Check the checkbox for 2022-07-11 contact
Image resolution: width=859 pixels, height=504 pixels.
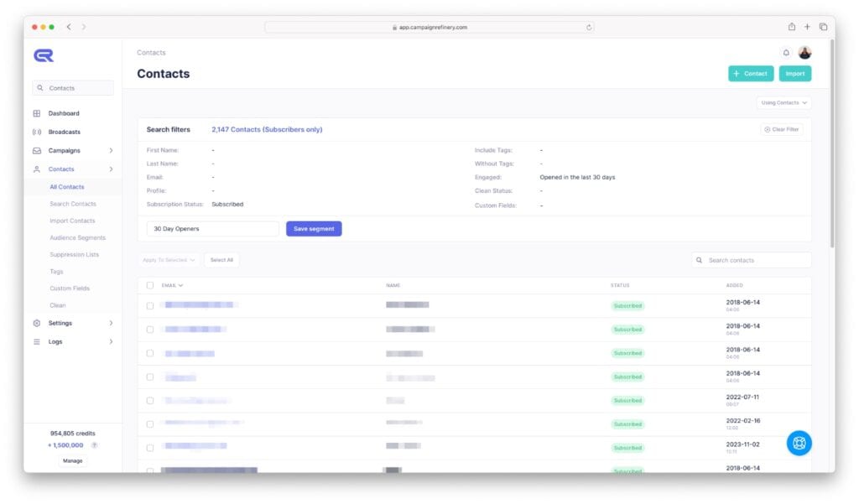click(x=150, y=401)
